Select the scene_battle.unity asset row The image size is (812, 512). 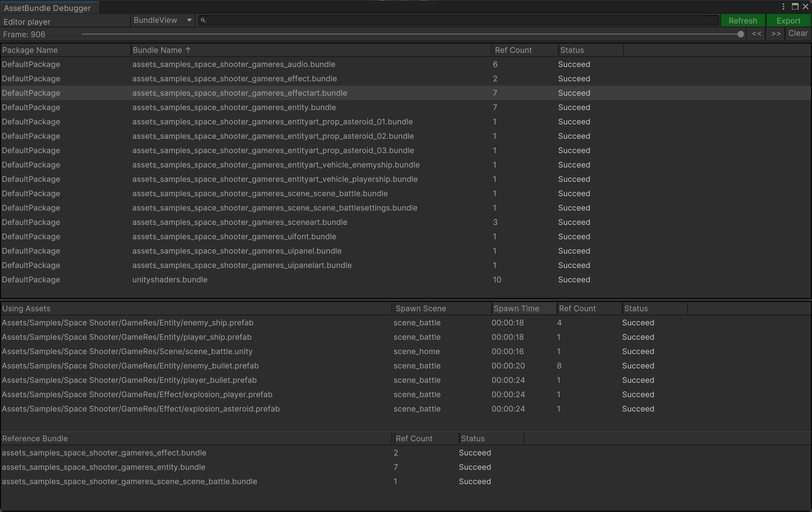(x=406, y=351)
